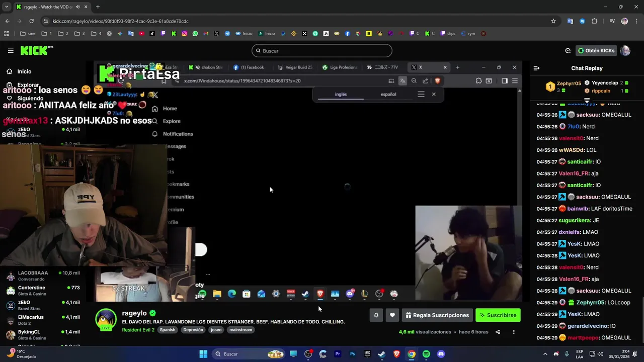Open the user profile avatar menu
Screen dimensions: 644x362
click(x=625, y=51)
